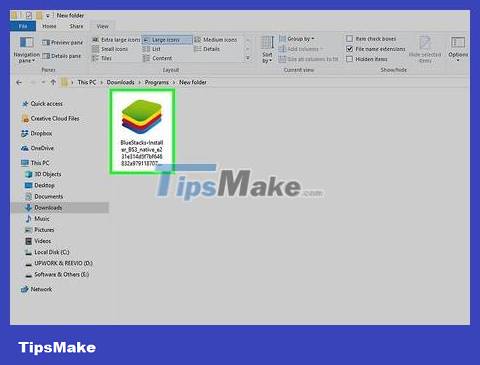Click New folder breadcrumb in address bar
Screen dimensions: 480x365
click(x=193, y=82)
